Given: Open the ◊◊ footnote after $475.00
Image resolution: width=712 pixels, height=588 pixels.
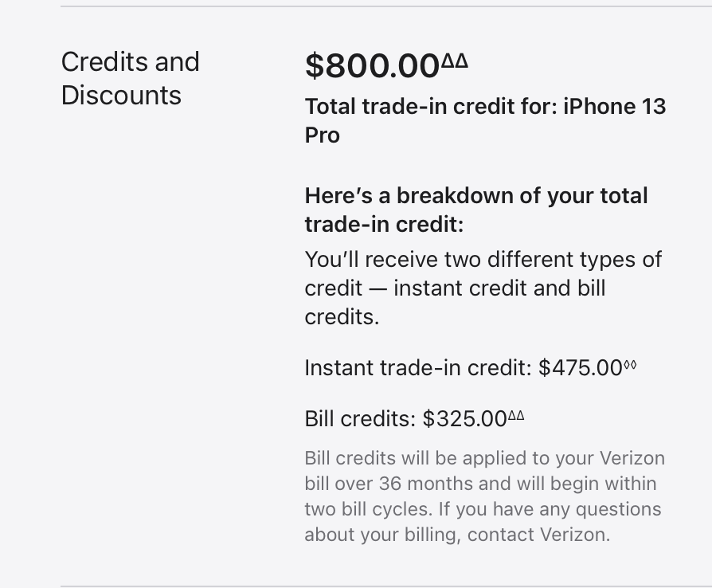Looking at the screenshot, I should point(630,365).
